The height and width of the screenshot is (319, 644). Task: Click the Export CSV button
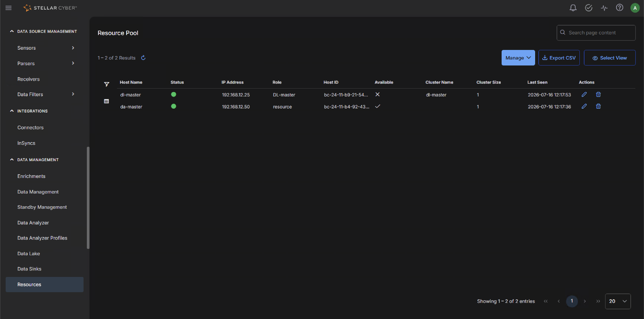(x=559, y=58)
